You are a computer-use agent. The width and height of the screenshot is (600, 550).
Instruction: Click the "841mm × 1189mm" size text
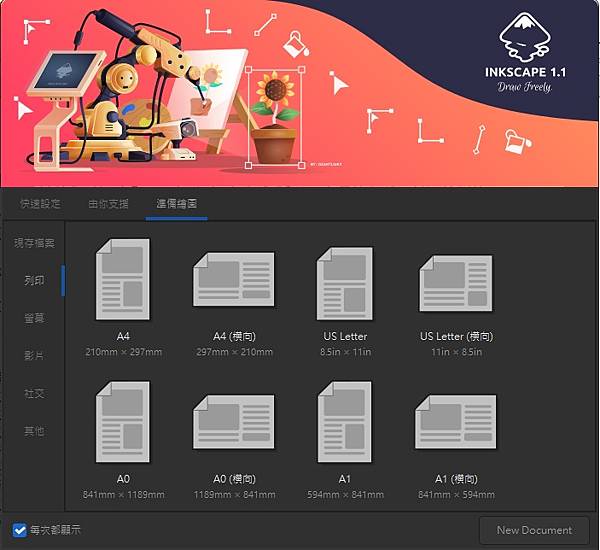(x=123, y=495)
